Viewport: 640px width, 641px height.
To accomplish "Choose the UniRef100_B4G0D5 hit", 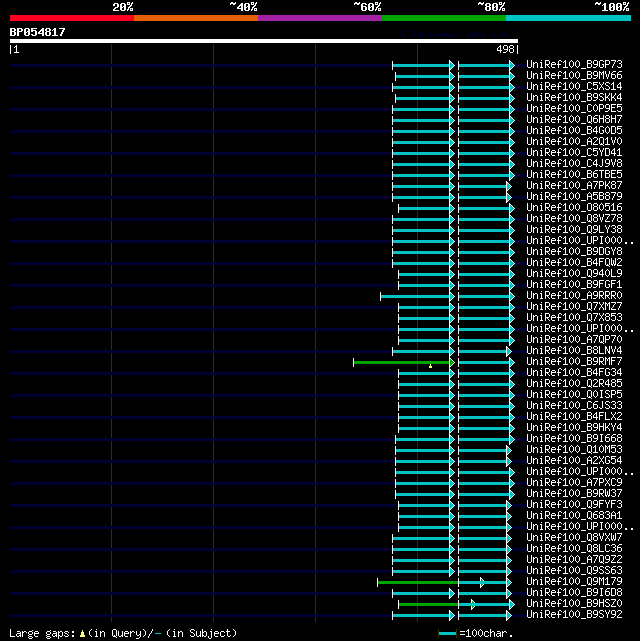I will coord(574,130).
